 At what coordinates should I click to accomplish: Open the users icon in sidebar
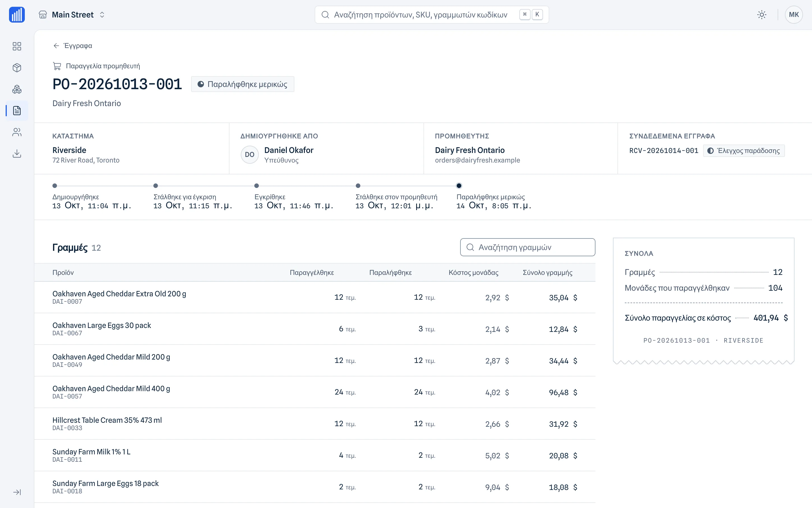coord(17,132)
